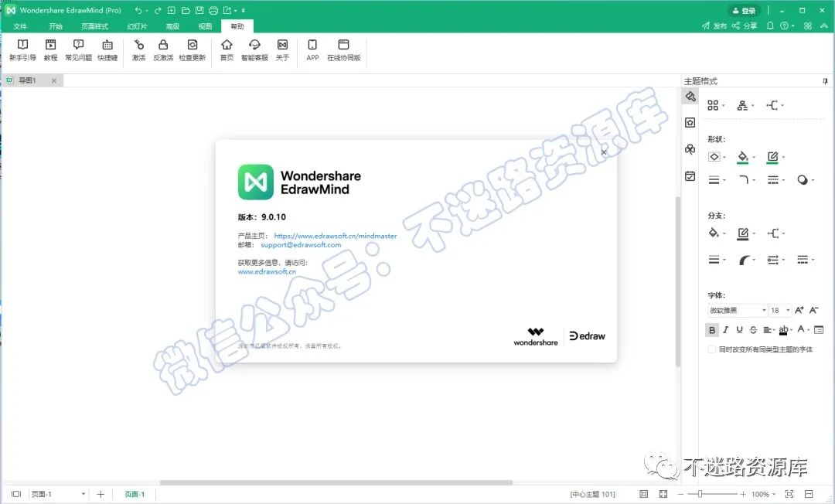Collapse the ribbon with the chevron icon
835x504 pixels.
[x=824, y=26]
